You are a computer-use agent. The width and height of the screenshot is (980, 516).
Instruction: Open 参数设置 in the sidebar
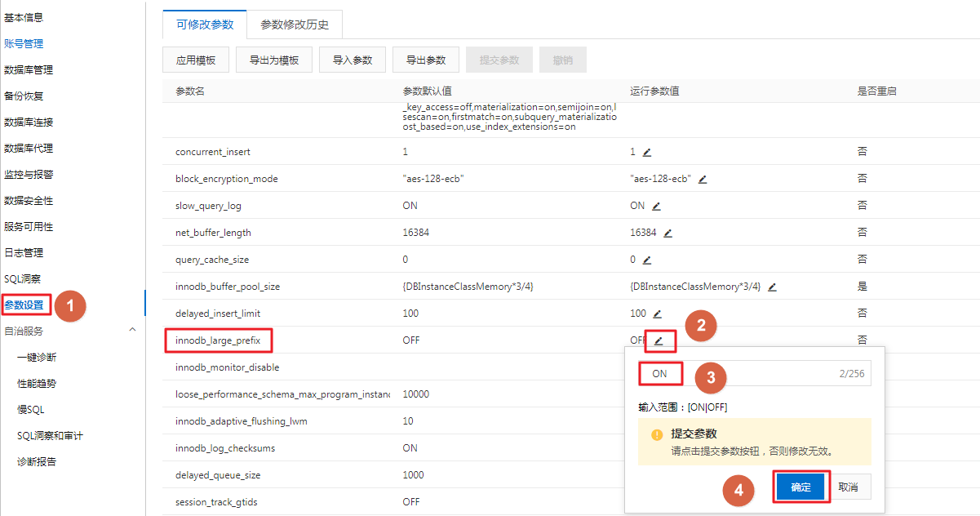click(24, 305)
